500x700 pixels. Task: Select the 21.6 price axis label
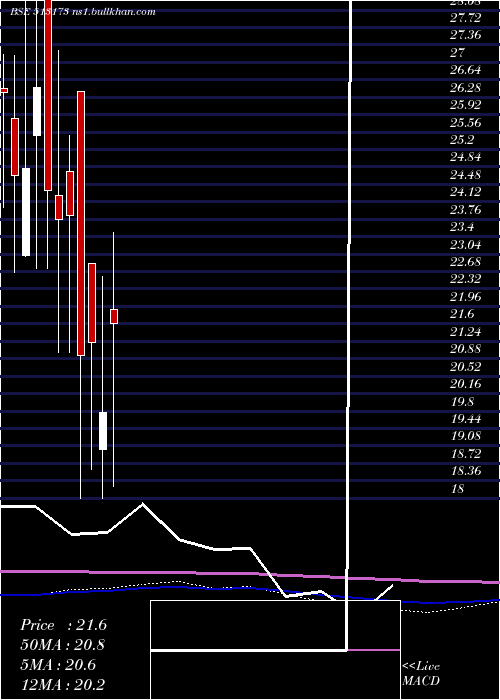tap(462, 314)
